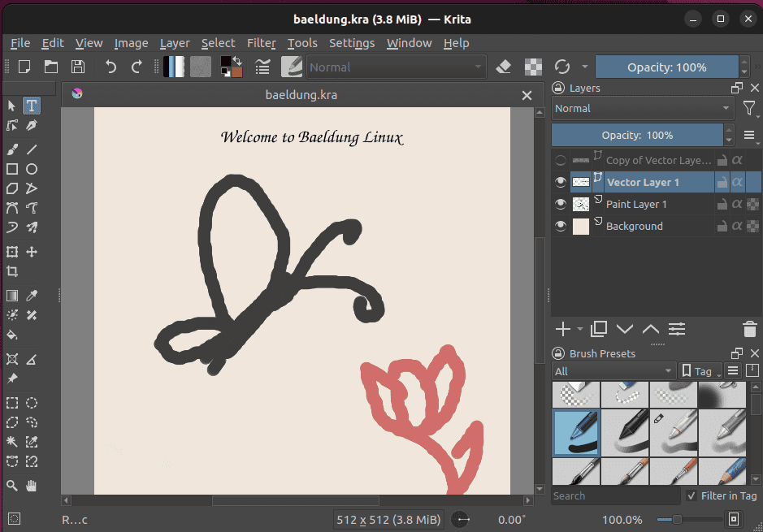Click the duplicate layer button
The image size is (763, 532).
599,329
